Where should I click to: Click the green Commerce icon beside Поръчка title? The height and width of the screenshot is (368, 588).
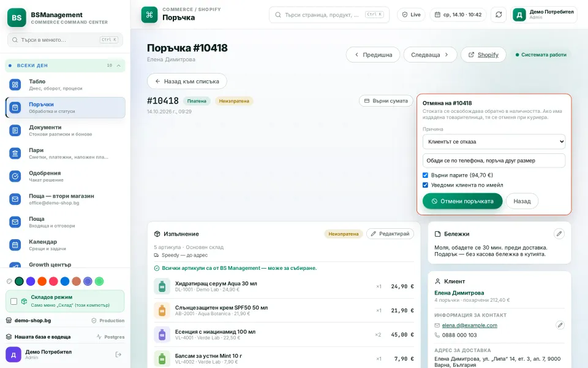149,15
